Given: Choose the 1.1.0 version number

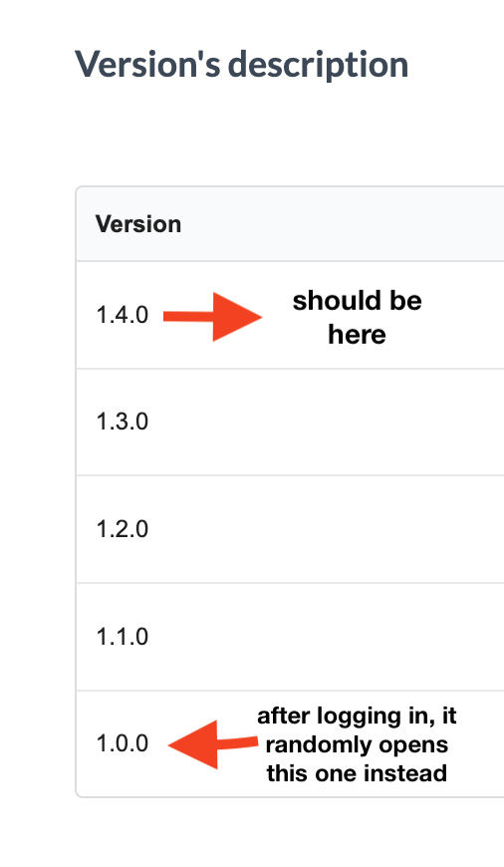Looking at the screenshot, I should click(123, 637).
